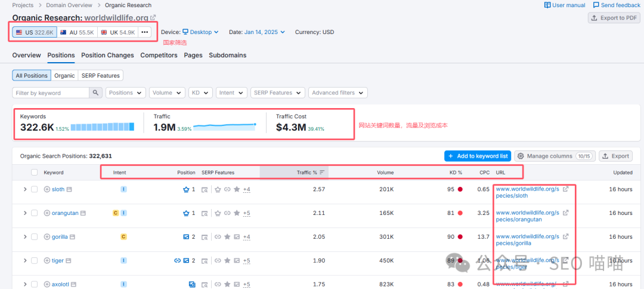644x289 pixels.
Task: Check the tiger row checkbox
Action: [35, 260]
